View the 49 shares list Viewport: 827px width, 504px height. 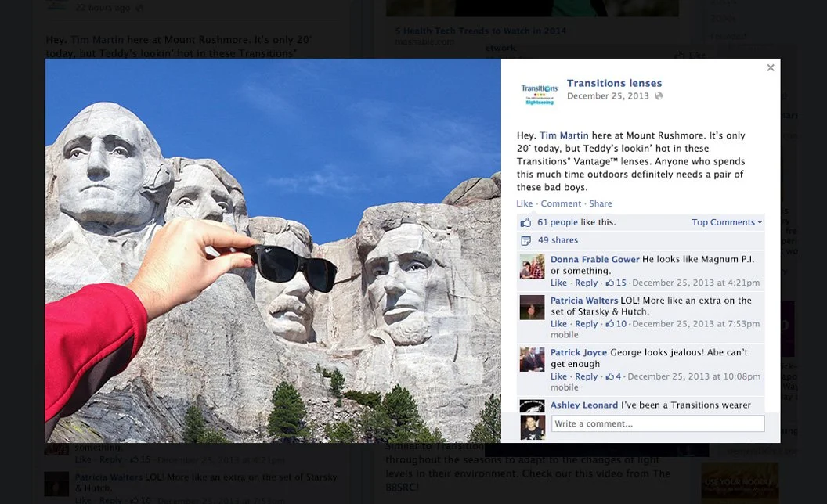point(558,240)
